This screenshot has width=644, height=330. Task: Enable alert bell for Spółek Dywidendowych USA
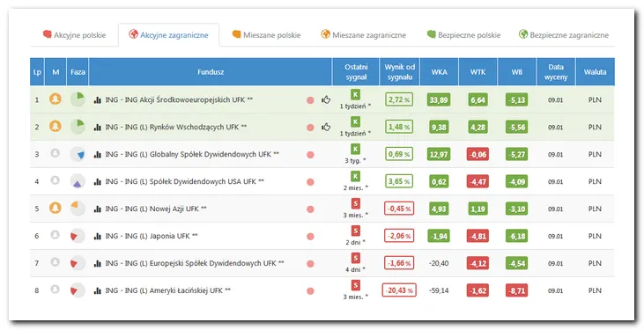(55, 180)
